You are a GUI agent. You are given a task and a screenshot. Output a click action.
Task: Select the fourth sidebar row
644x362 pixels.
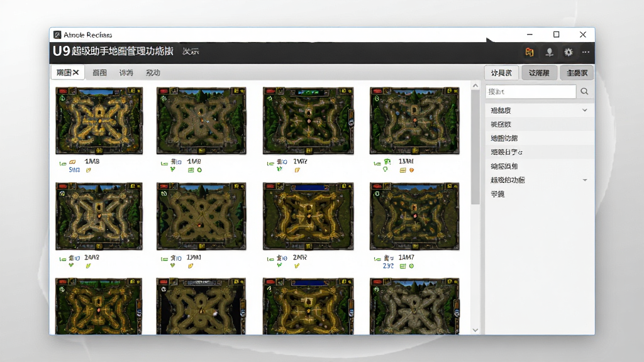coord(540,152)
